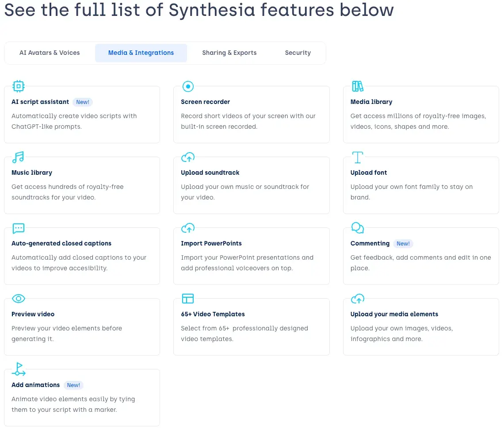This screenshot has height=441, width=504.
Task: Click the AI script assistant chip icon
Action: pyautogui.click(x=18, y=86)
